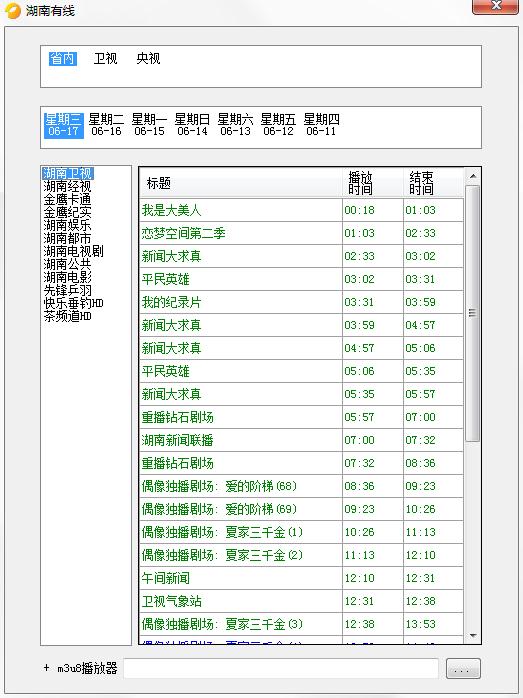Viewport: 523px width, 698px height.
Task: Select 湖南经视 channel
Action: 67,186
